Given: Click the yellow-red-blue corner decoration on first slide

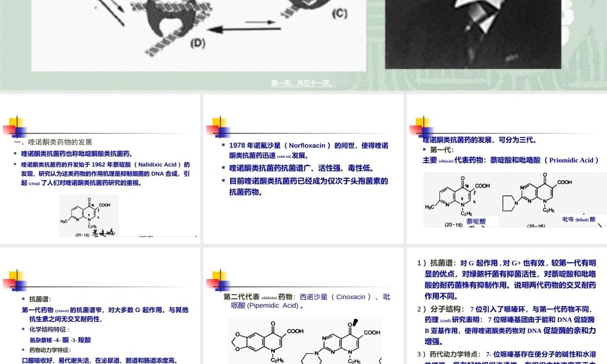Looking at the screenshot, I should coord(16,126).
